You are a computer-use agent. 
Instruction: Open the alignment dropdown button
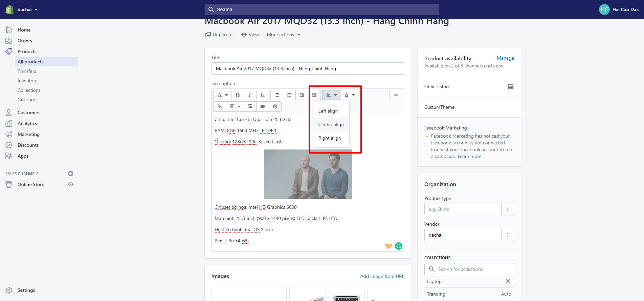(x=331, y=95)
